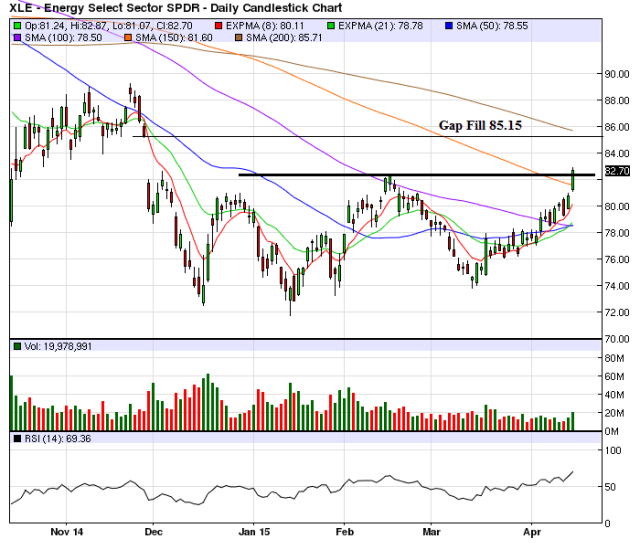Click the latest green candlestick at far right
The image size is (640, 560).
[x=573, y=178]
